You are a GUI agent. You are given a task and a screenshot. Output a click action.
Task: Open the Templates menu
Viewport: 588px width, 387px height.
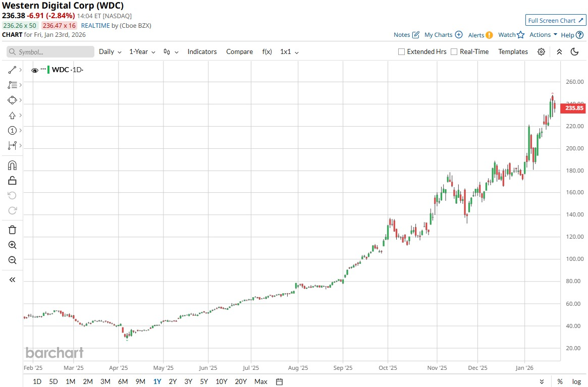513,52
